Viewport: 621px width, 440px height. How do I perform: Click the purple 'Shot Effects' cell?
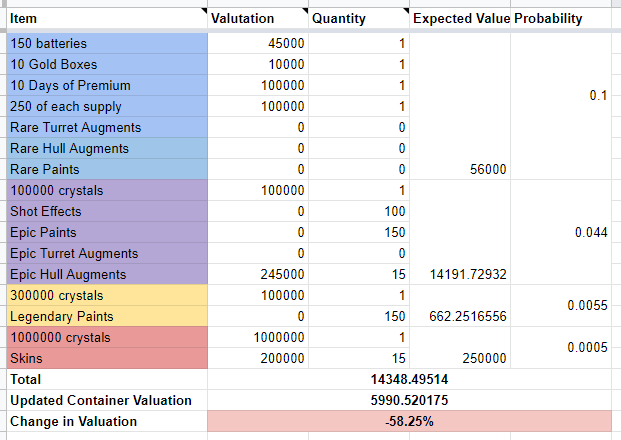[106, 212]
